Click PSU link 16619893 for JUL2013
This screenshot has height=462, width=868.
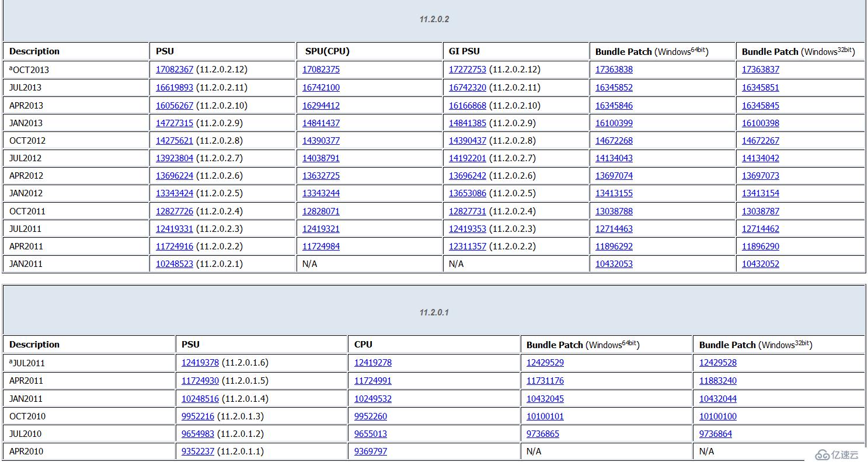[x=175, y=88]
